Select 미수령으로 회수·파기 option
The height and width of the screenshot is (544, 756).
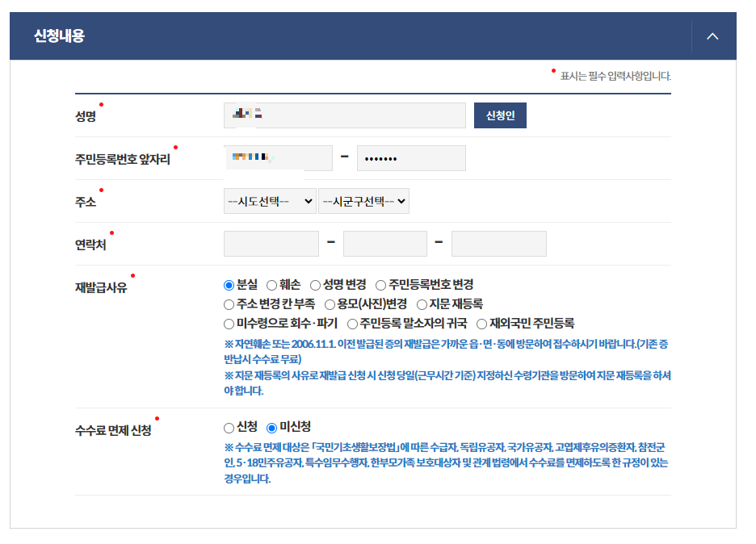[x=229, y=324]
